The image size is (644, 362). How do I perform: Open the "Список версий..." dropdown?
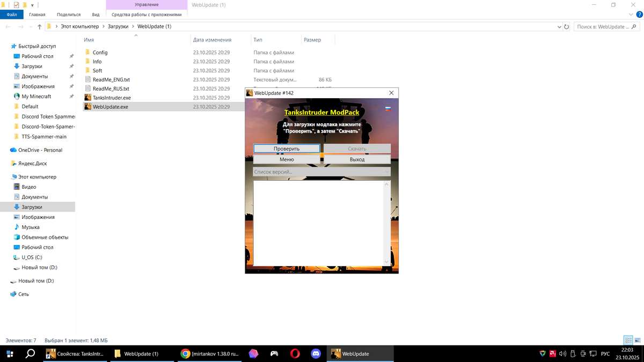tap(321, 172)
